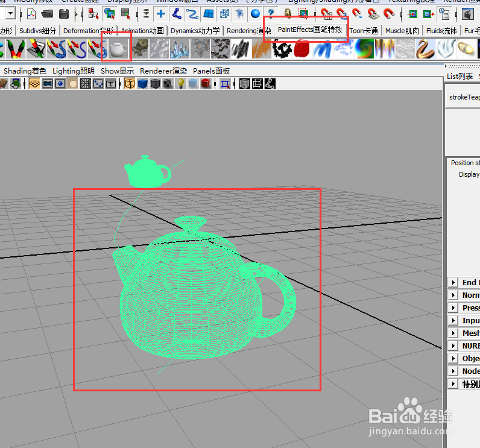Screen dimensions: 480x448
Task: Open the Dynamics shelf tab
Action: [195, 31]
